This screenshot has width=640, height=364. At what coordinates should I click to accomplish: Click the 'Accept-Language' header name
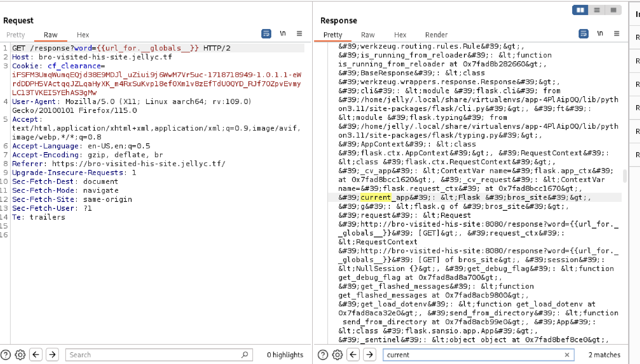click(45, 146)
